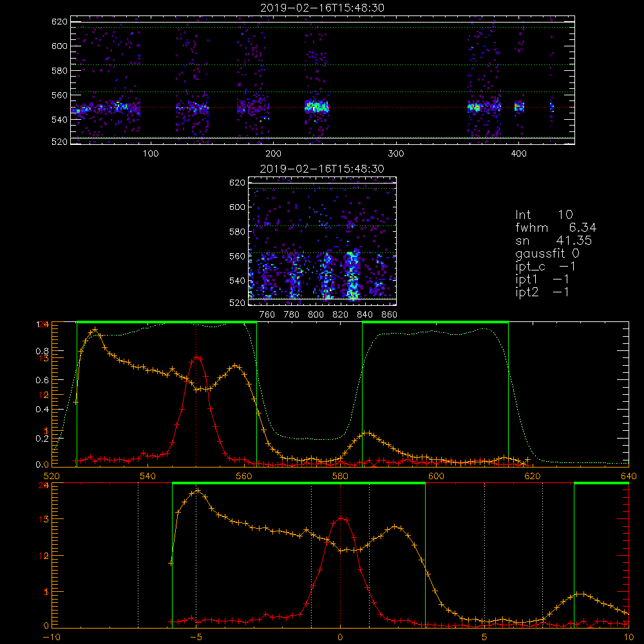Select the 'sn 41.35' readout line
This screenshot has height=644, width=644.
click(554, 240)
